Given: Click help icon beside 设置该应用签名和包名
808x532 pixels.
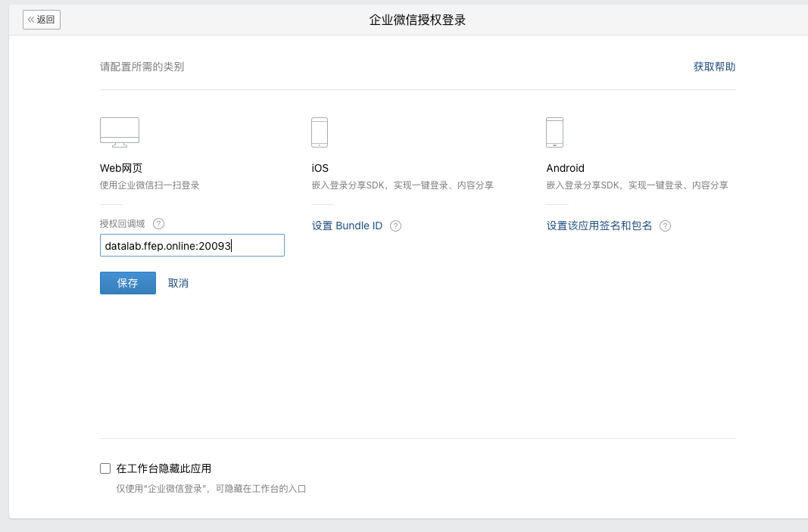Looking at the screenshot, I should [666, 226].
